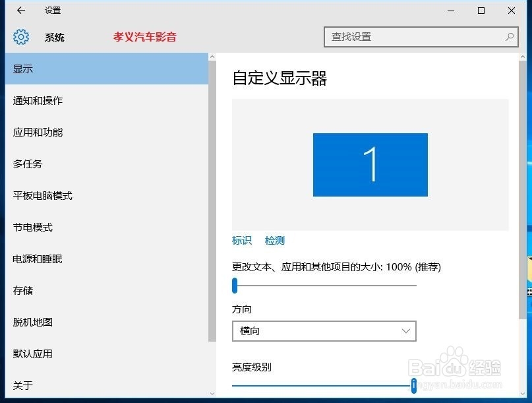Viewport: 532px width, 403px height.
Task: Click the magnifier icon in the 查找设置 box
Action: pos(508,37)
